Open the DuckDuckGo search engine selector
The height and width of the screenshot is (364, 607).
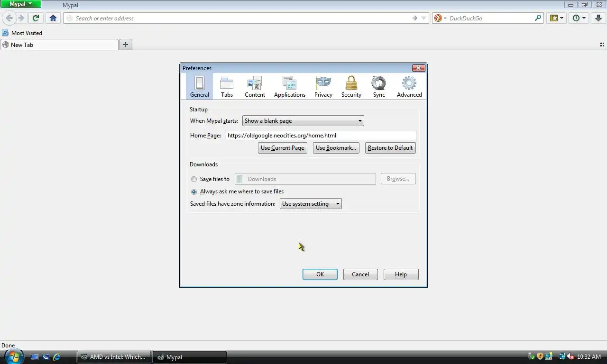coord(440,18)
